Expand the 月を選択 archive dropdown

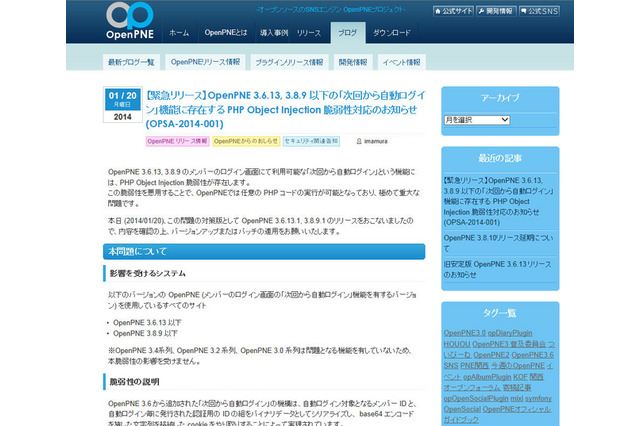[477, 120]
